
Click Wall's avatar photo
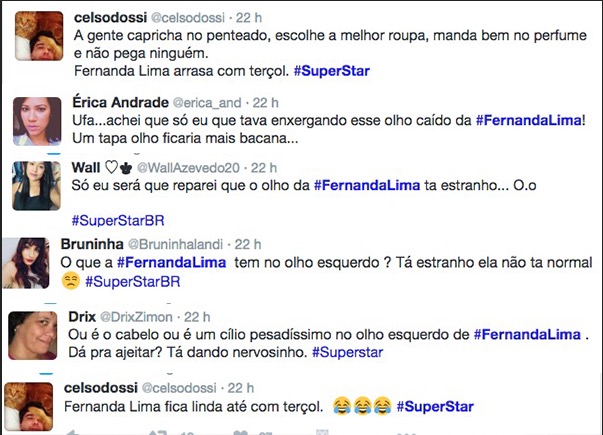coord(37,185)
